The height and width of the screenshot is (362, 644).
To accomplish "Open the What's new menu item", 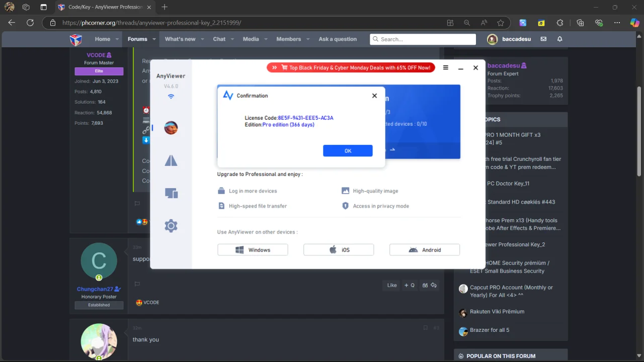I will pos(180,39).
